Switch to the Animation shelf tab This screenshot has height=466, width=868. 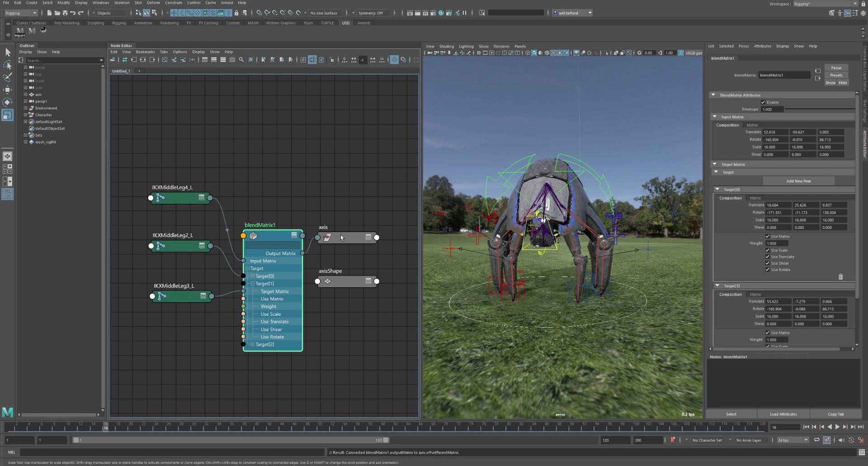[x=143, y=23]
